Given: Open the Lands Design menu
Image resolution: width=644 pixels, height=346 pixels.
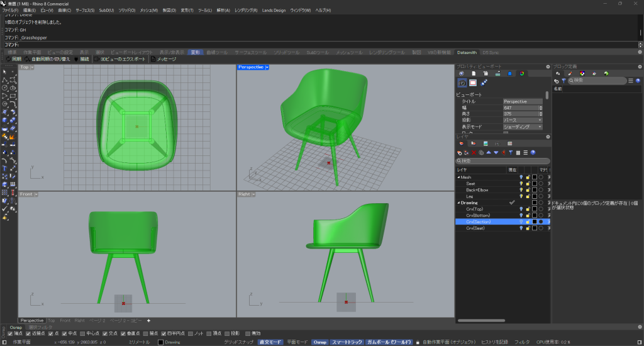Looking at the screenshot, I should [x=274, y=11].
